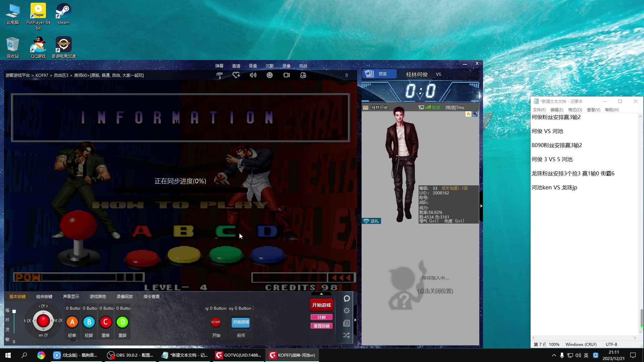Open the chat bubble icon beside controls
This screenshot has width=644, height=362.
(347, 298)
